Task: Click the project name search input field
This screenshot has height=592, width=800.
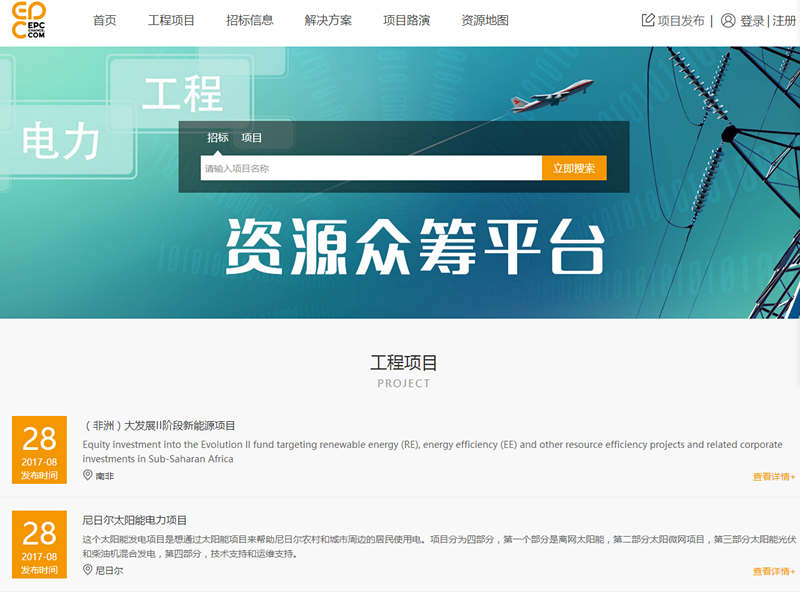Action: (x=370, y=168)
